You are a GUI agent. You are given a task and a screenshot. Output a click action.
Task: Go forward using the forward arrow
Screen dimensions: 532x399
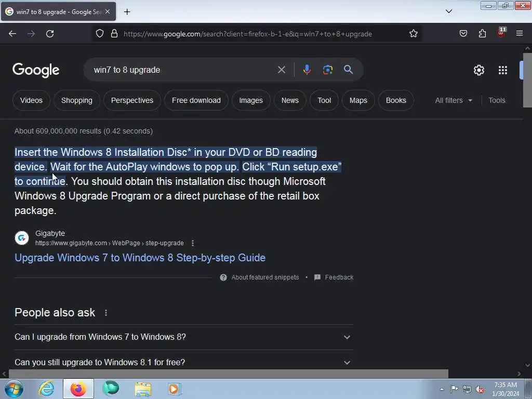pos(31,34)
